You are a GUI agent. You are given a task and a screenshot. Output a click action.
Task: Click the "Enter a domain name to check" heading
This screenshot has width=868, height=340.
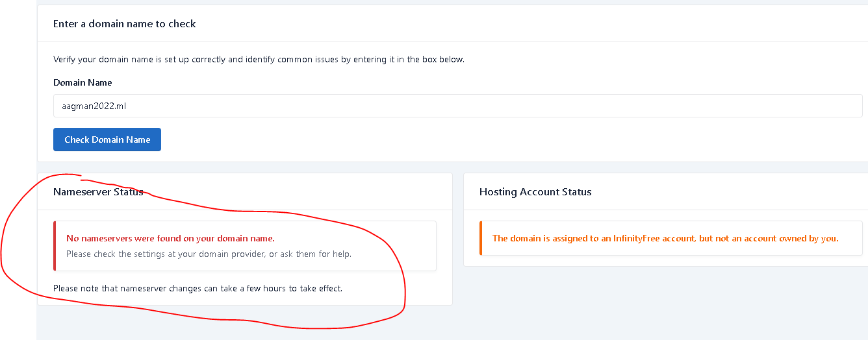click(125, 23)
